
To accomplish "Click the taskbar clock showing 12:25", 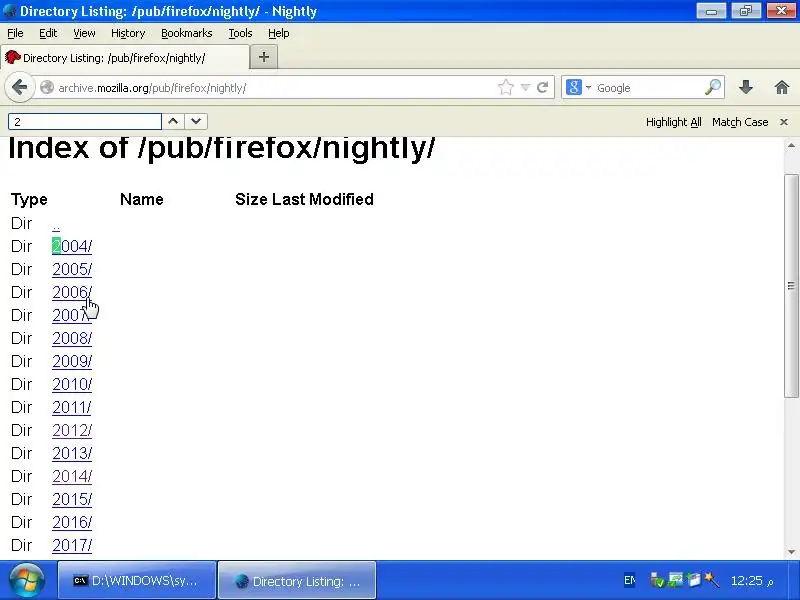I will point(752,581).
